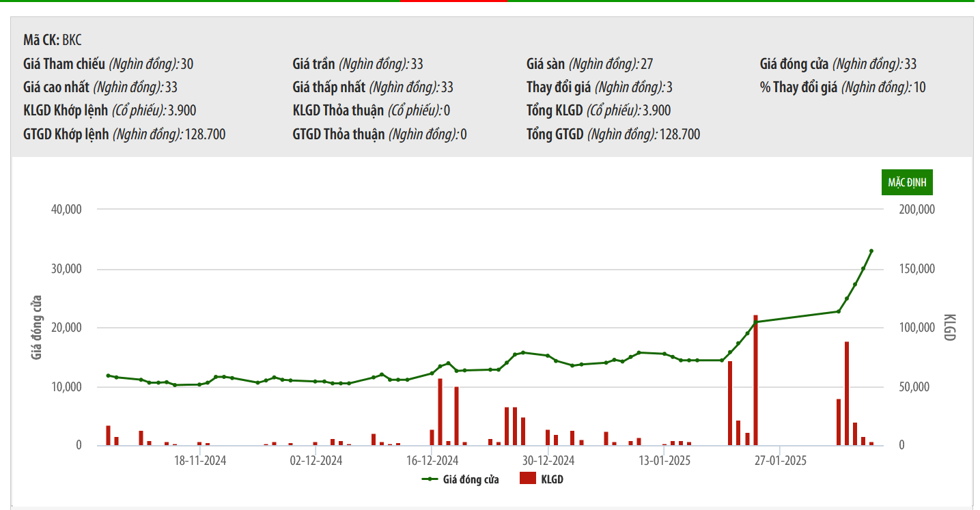Click the tallest red volume bar above 100,000

pos(755,380)
